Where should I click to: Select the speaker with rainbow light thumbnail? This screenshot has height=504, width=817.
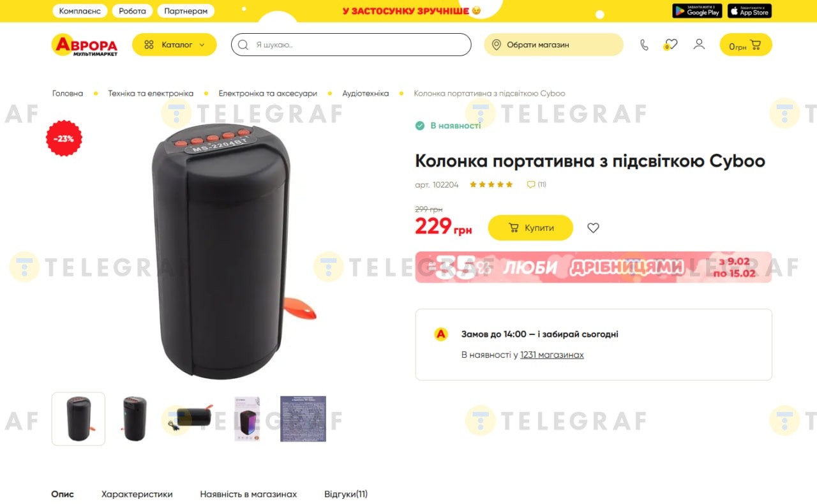tap(247, 419)
